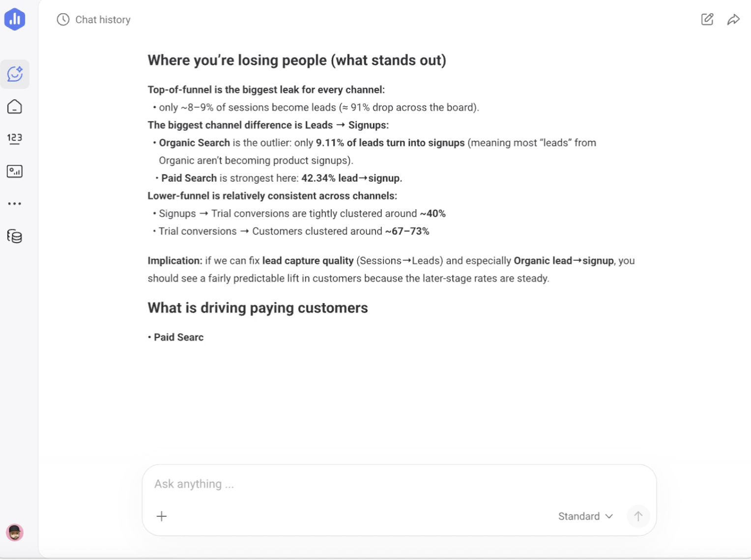Click the 'Where you're losing people' heading

297,60
